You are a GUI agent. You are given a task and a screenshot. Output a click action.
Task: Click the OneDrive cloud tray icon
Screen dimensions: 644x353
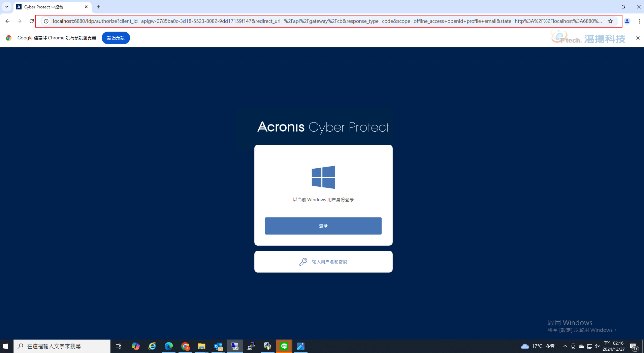coord(581,346)
